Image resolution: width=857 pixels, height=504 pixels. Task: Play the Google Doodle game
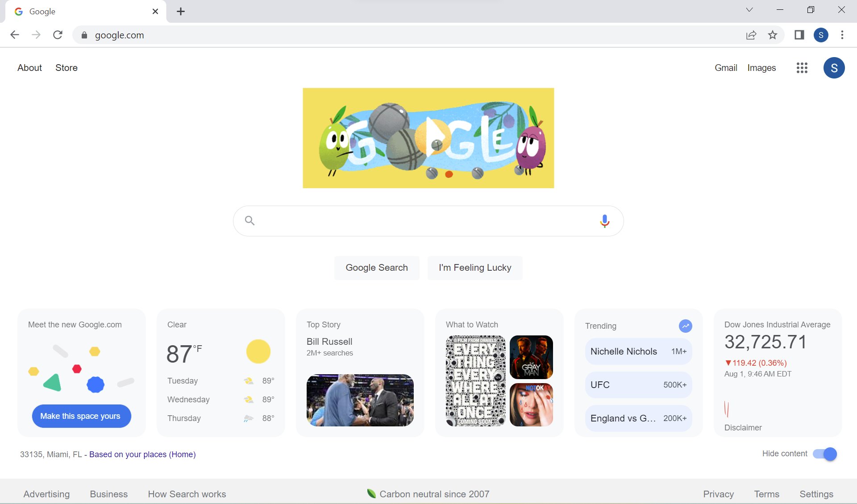(x=432, y=137)
